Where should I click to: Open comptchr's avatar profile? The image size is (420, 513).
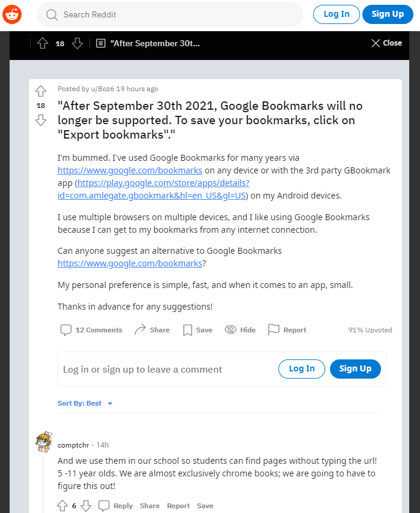(44, 443)
